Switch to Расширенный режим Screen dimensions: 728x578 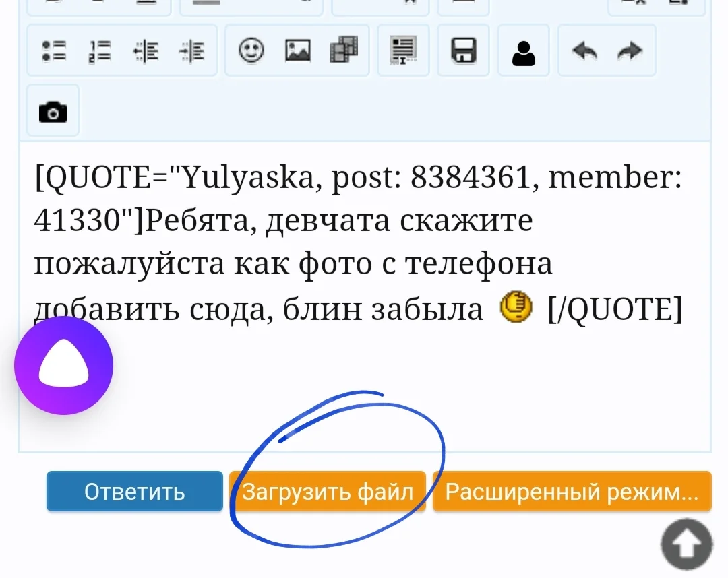(x=572, y=491)
